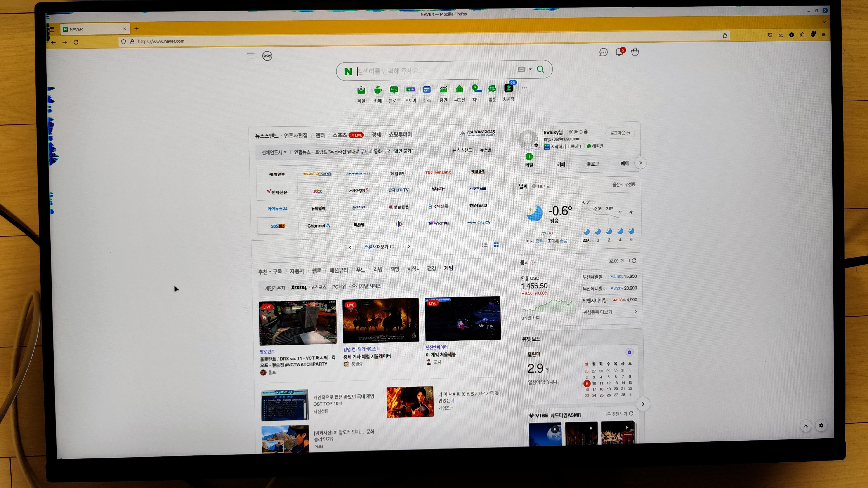Open the 카페 shortcut icon

[378, 90]
